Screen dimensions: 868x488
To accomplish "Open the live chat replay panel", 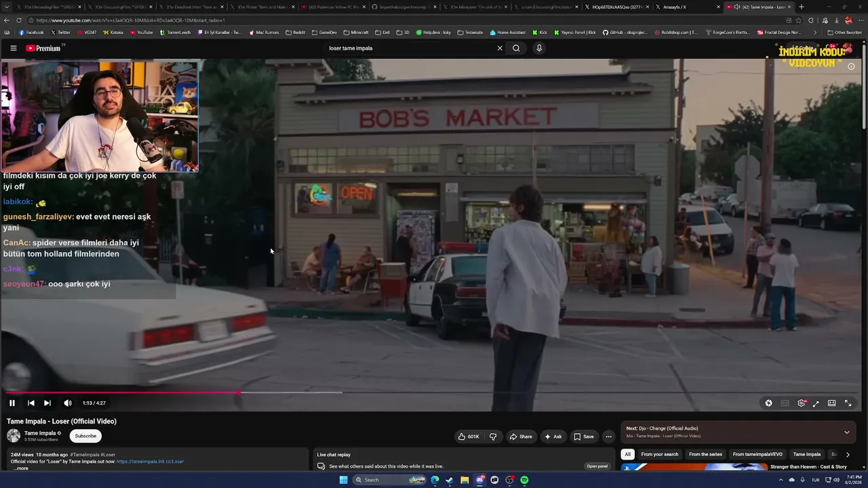I will pos(597,466).
